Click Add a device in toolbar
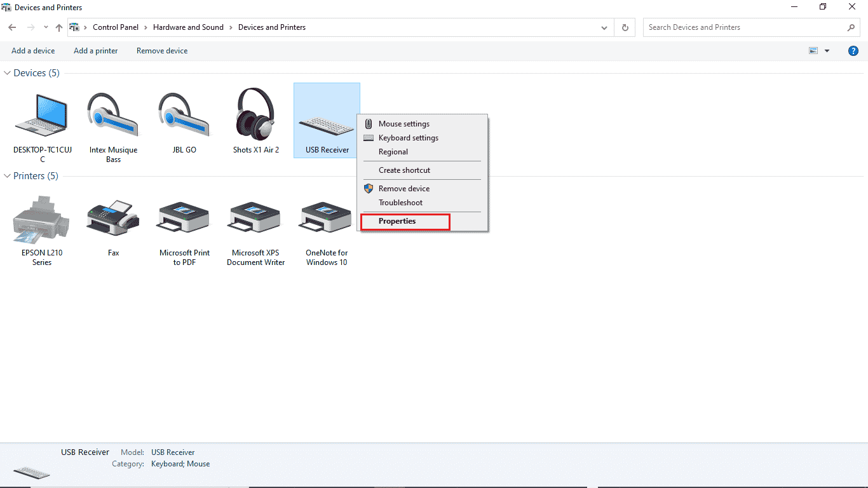Image resolution: width=868 pixels, height=488 pixels. point(33,51)
